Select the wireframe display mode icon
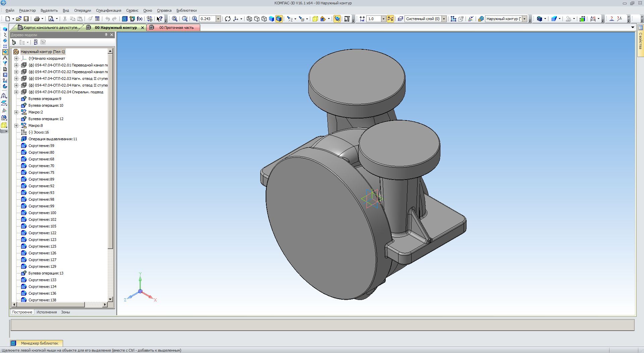This screenshot has height=353, width=644. click(x=249, y=19)
